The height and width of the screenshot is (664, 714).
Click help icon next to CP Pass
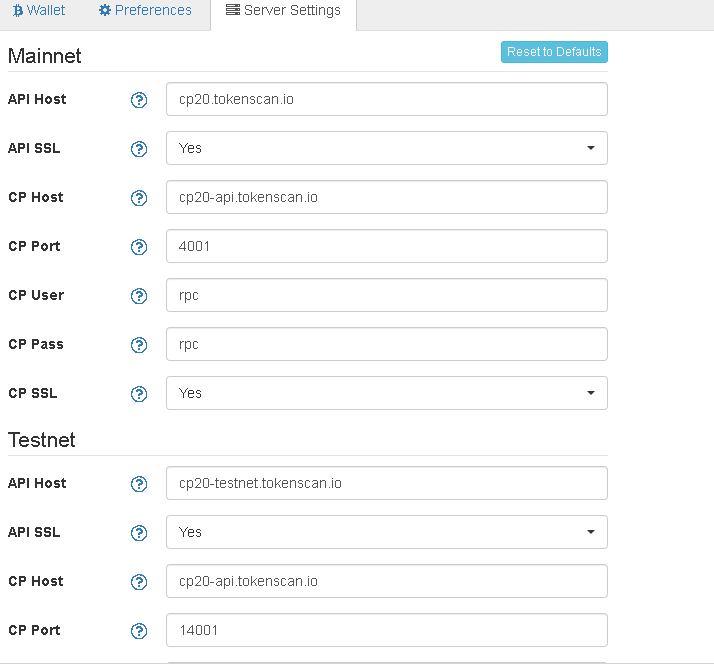[x=139, y=345]
